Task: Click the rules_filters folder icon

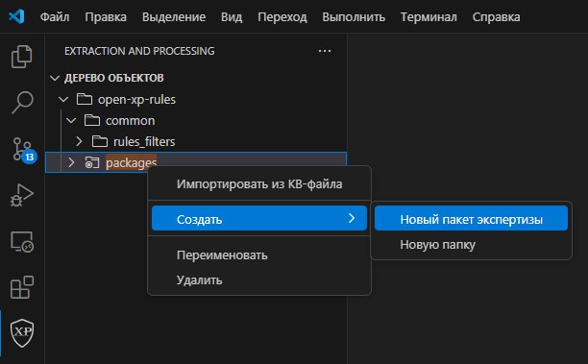Action: coord(100,141)
